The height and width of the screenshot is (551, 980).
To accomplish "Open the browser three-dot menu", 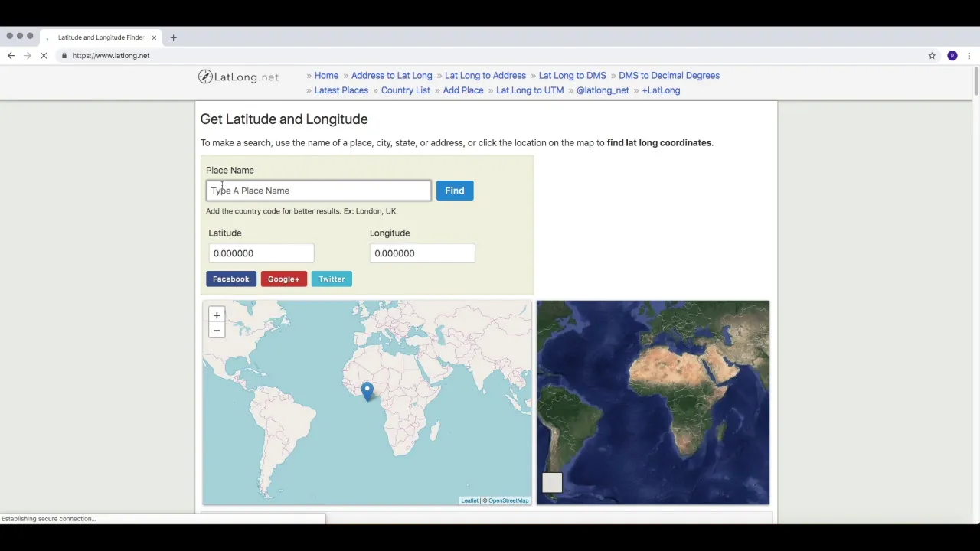I will [969, 56].
